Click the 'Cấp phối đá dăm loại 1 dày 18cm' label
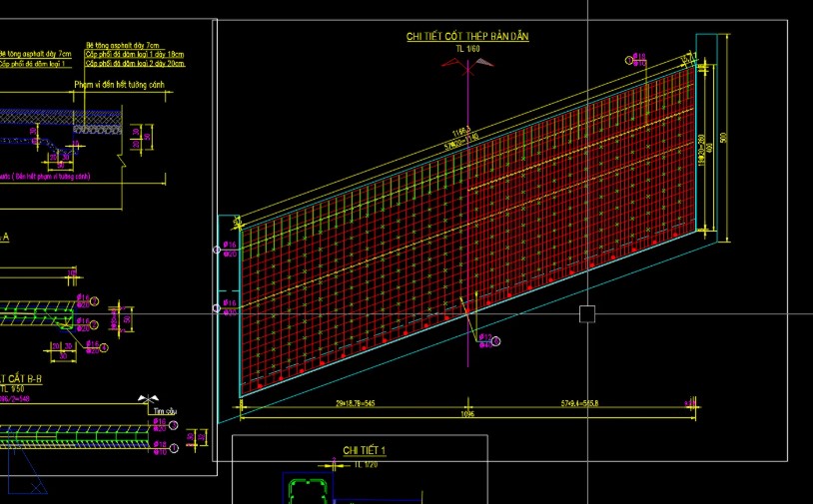The image size is (813, 504). pos(135,54)
